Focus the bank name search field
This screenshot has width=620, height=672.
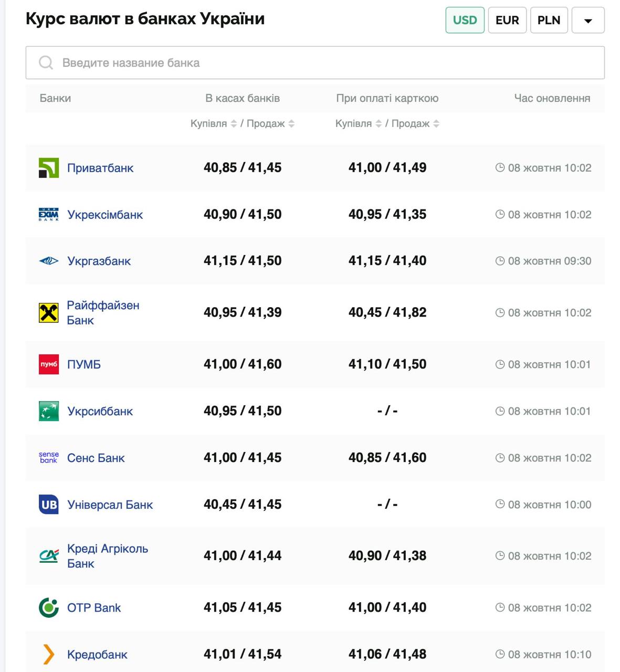point(315,63)
